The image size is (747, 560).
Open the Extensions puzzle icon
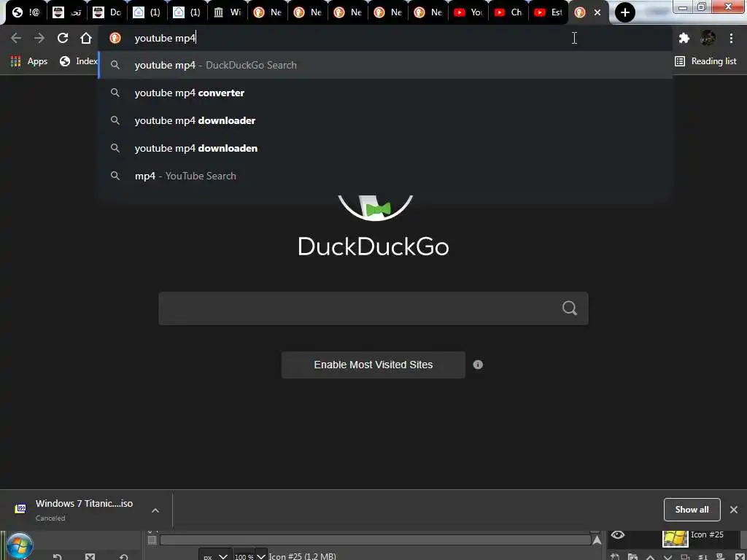point(684,38)
